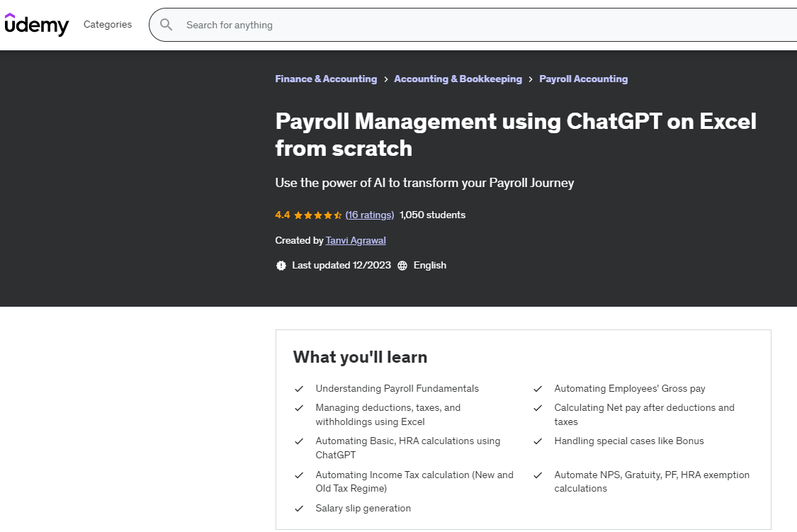Click the Salary slip generation text

[x=363, y=509]
